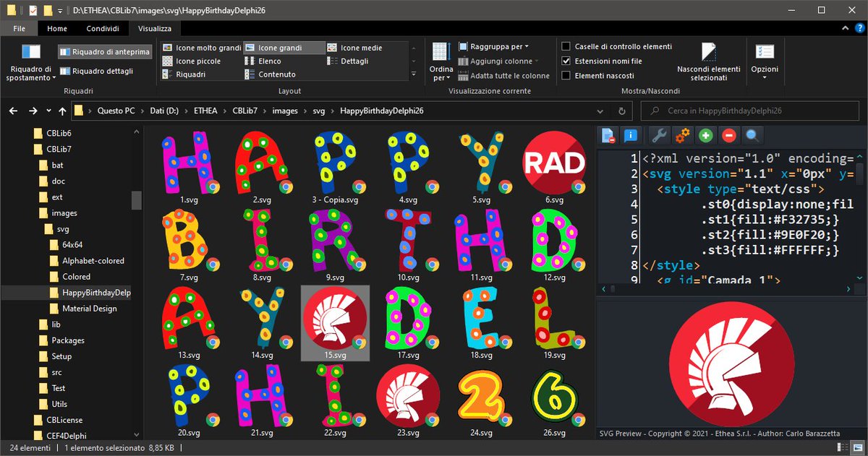This screenshot has height=456, width=868.
Task: Click the properties checkmark quick access icon
Action: point(33,10)
